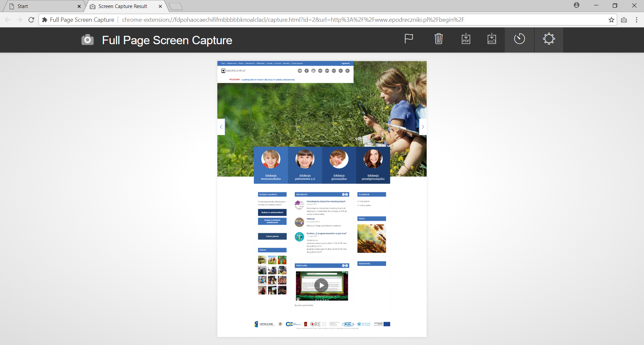Download the capture as image
This screenshot has width=644, height=345.
tap(492, 39)
